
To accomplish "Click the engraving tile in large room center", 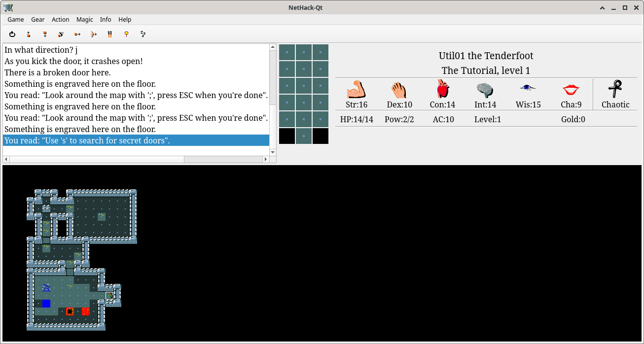I will pyautogui.click(x=102, y=216).
